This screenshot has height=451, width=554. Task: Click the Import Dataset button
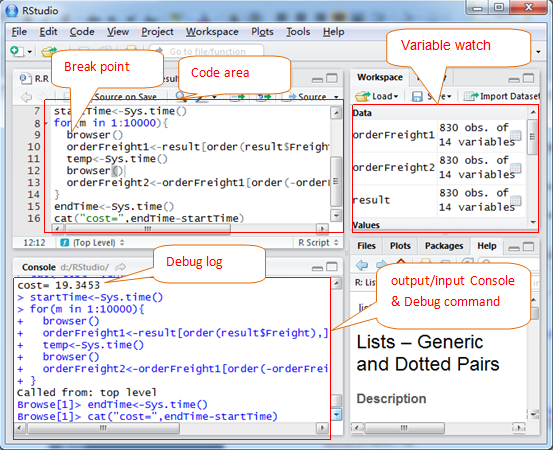point(501,96)
